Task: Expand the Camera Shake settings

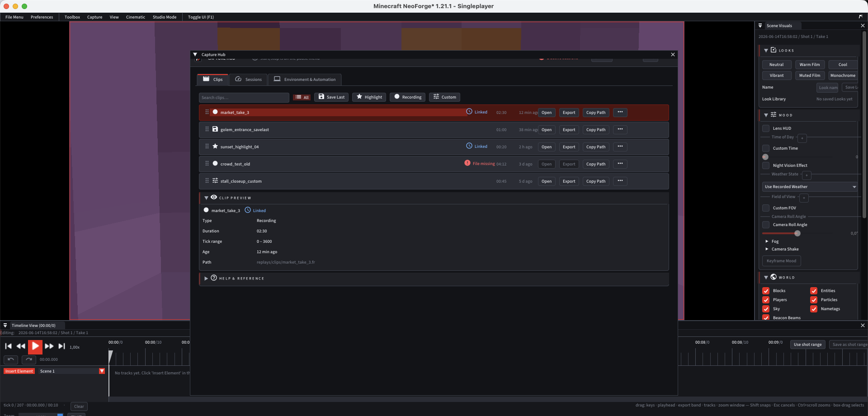Action: pyautogui.click(x=767, y=249)
